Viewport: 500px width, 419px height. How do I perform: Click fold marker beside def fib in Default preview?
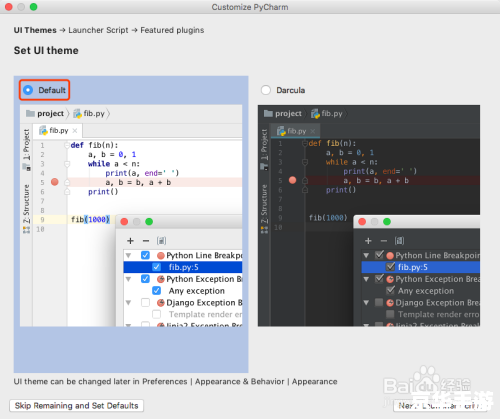[x=67, y=145]
